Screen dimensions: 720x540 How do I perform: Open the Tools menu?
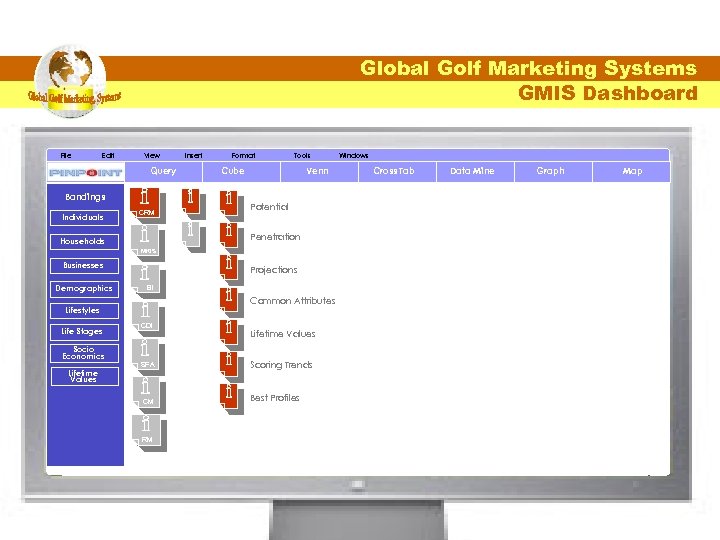[x=302, y=155]
